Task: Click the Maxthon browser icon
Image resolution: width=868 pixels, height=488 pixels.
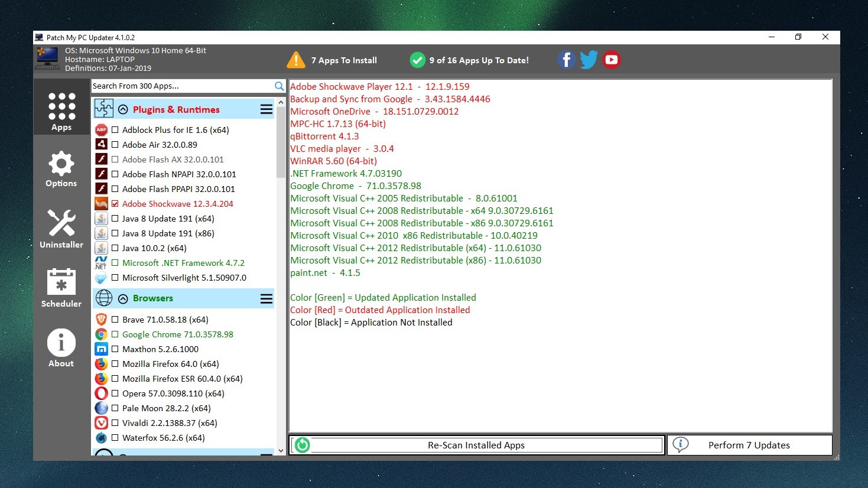Action: [x=102, y=349]
